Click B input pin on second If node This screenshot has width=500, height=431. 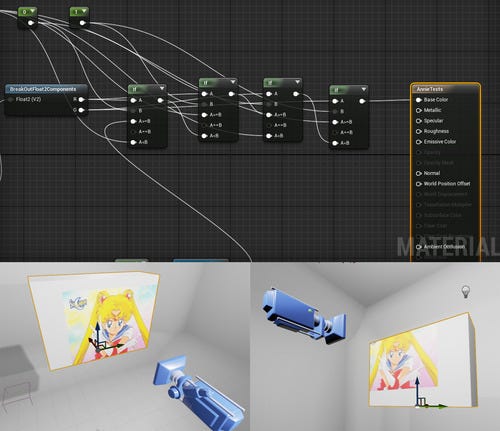[204, 104]
